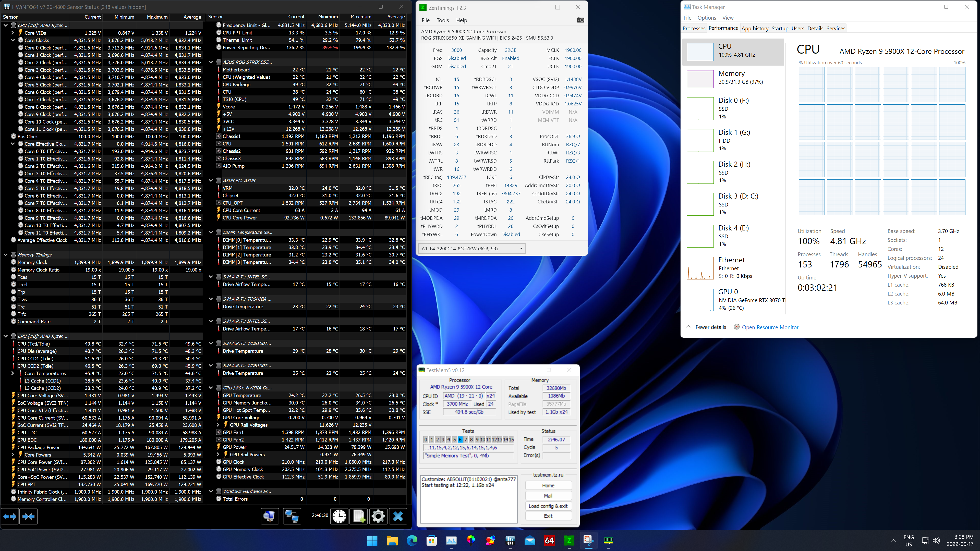Collapse DIMM Temperature Sensor section
This screenshot has height=551, width=980.
211,232
